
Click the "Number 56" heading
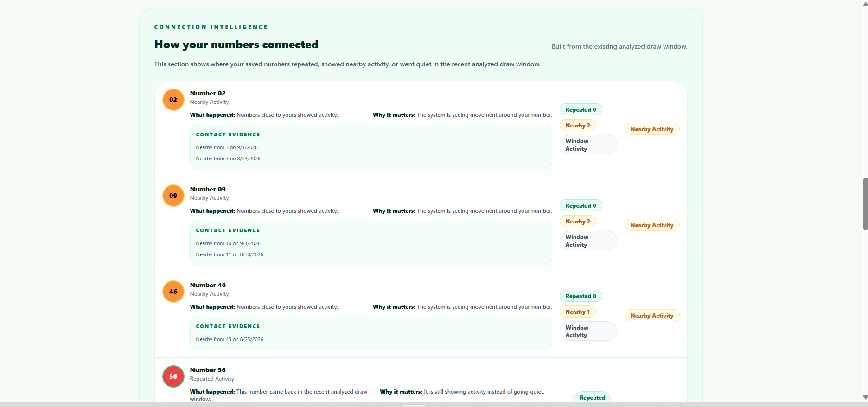208,370
